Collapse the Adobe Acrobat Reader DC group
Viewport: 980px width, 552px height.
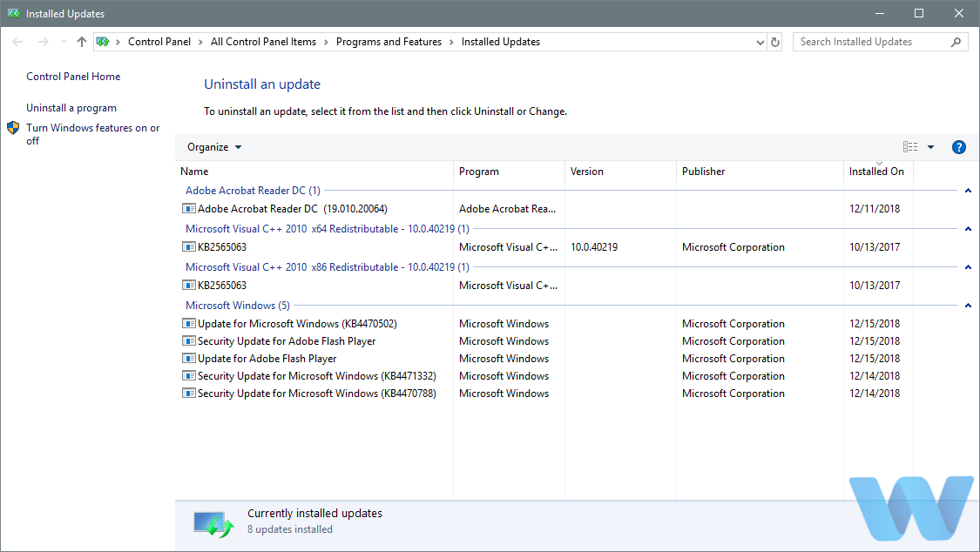[x=968, y=191]
